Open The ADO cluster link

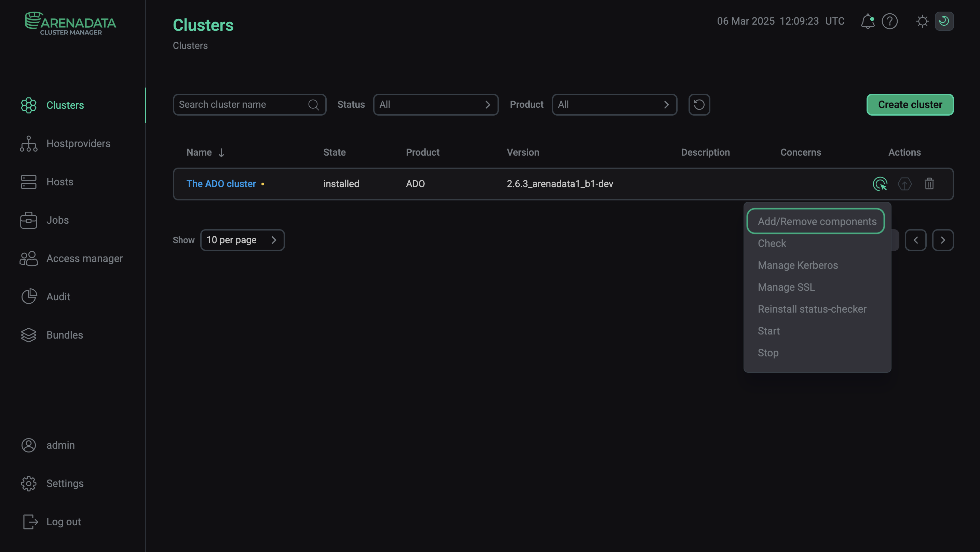[221, 184]
